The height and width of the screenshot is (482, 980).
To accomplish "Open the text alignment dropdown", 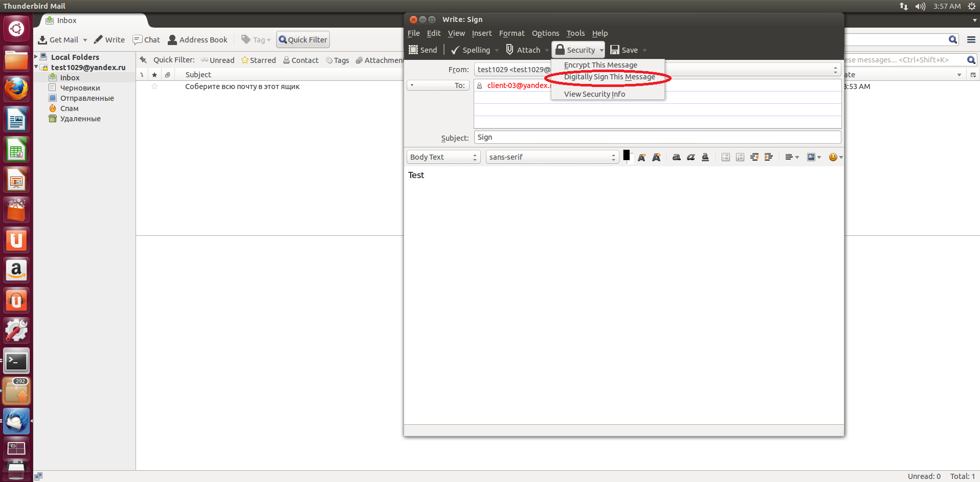I will (792, 157).
